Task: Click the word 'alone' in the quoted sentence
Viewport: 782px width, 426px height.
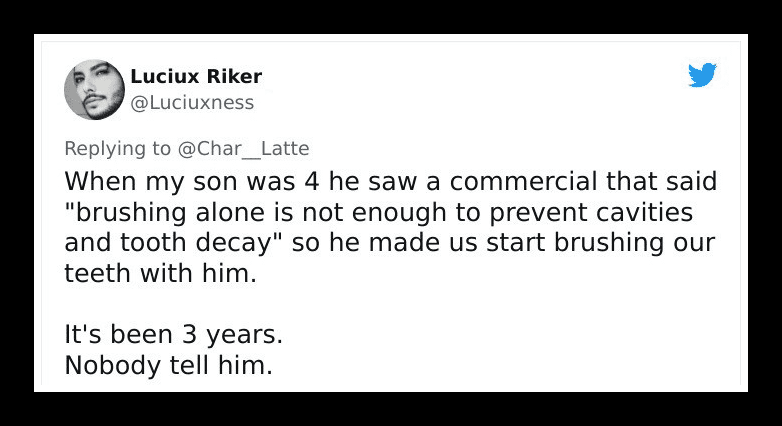Action: tap(230, 212)
